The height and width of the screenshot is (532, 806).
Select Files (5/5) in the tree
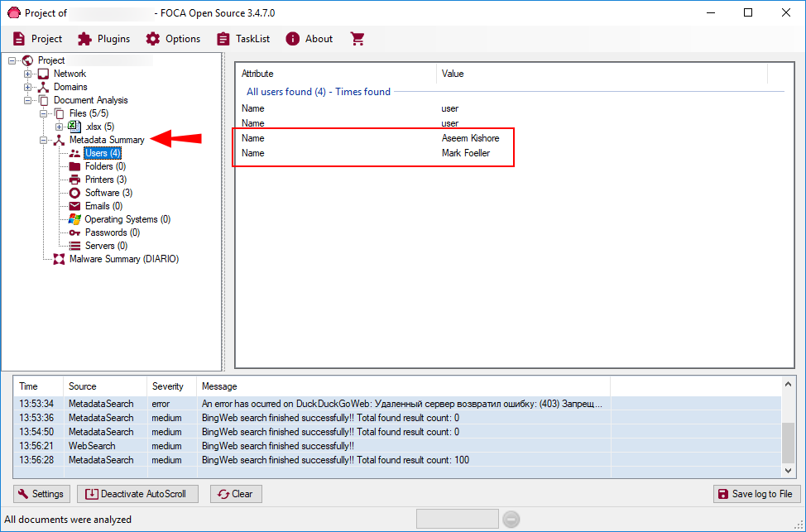coord(89,113)
